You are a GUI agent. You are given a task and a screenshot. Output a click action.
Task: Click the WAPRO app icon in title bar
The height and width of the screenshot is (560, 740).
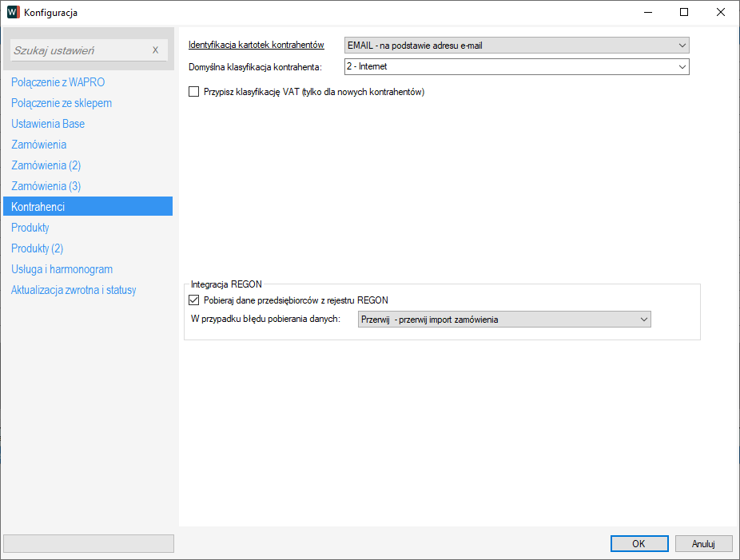(13, 12)
